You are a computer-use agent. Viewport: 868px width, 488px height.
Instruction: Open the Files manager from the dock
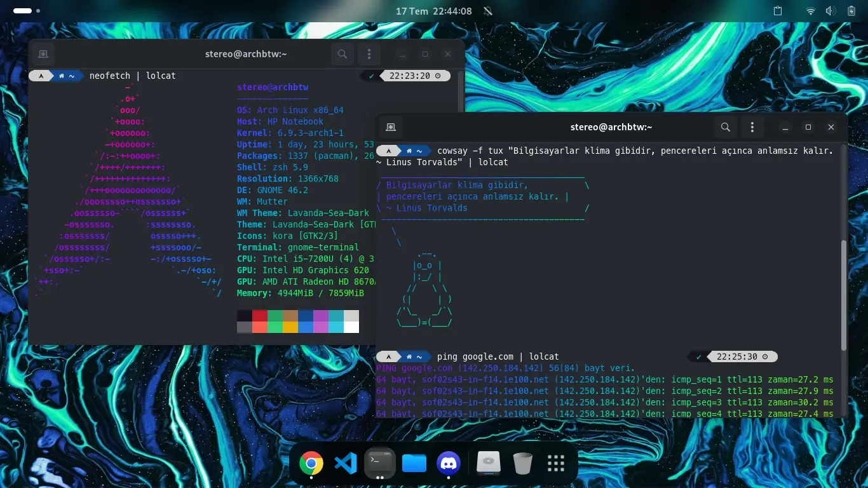414,463
